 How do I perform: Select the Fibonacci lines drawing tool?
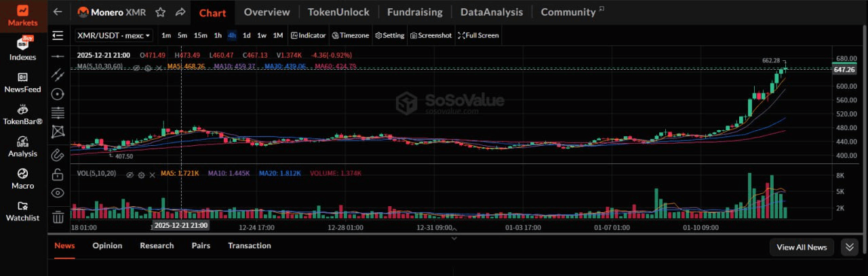point(58,113)
